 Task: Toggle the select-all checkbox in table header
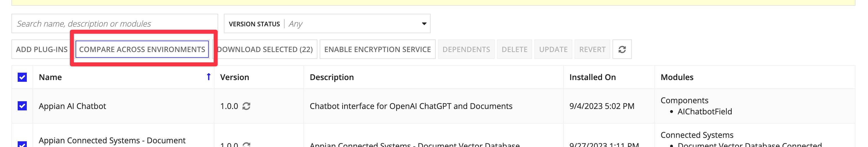click(x=22, y=77)
